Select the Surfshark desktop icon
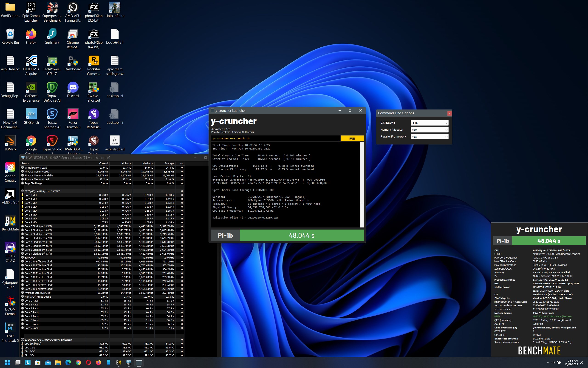This screenshot has width=588, height=368. pyautogui.click(x=52, y=37)
